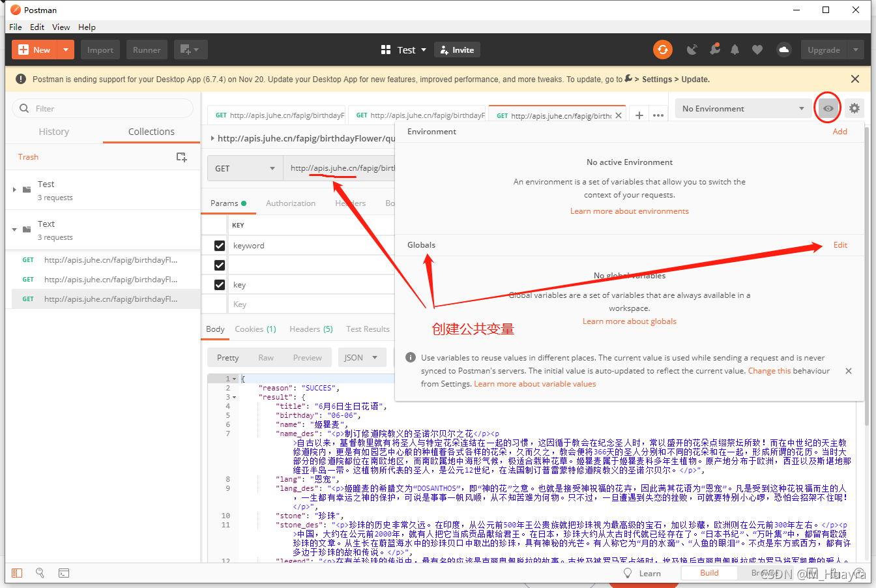Screen dimensions: 876x588
Task: Switch to the History tab
Action: (53, 132)
